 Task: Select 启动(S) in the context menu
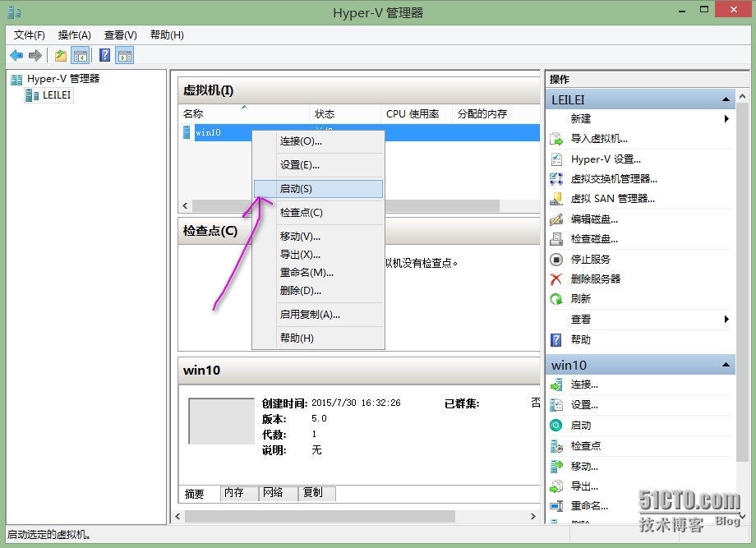coord(318,188)
